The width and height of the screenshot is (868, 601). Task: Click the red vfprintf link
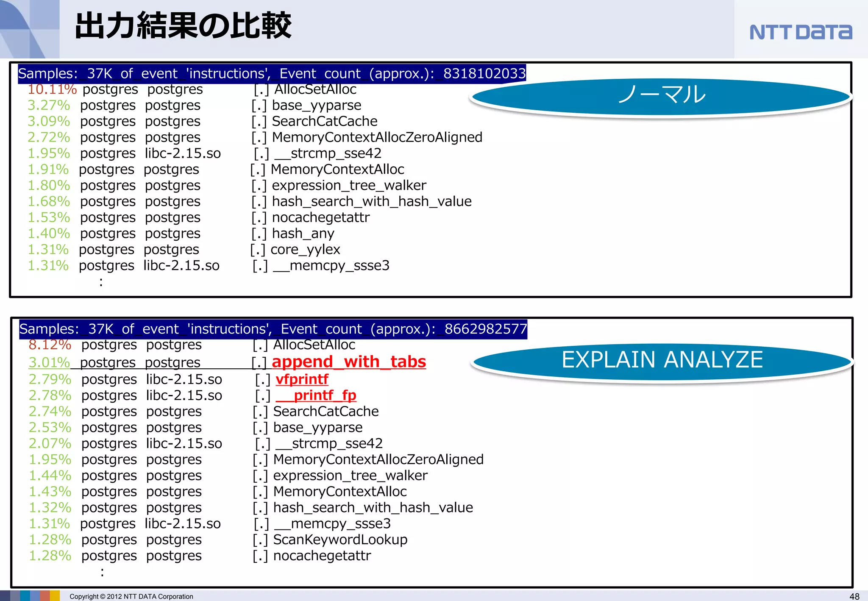click(x=302, y=379)
